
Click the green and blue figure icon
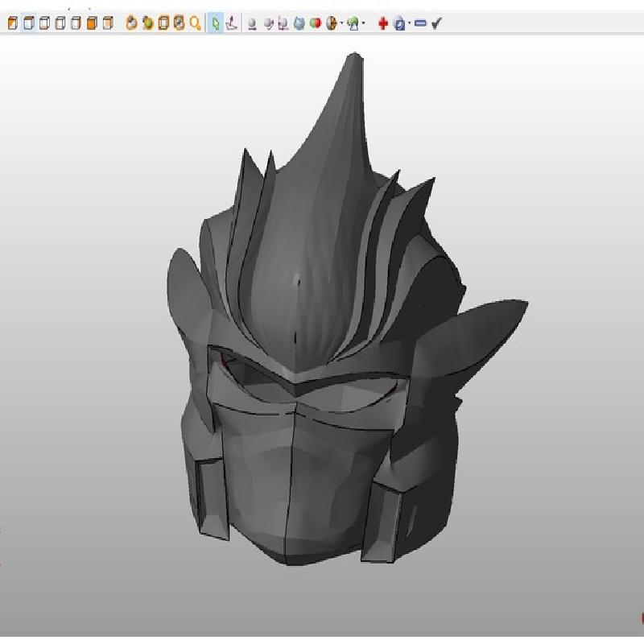[353, 23]
